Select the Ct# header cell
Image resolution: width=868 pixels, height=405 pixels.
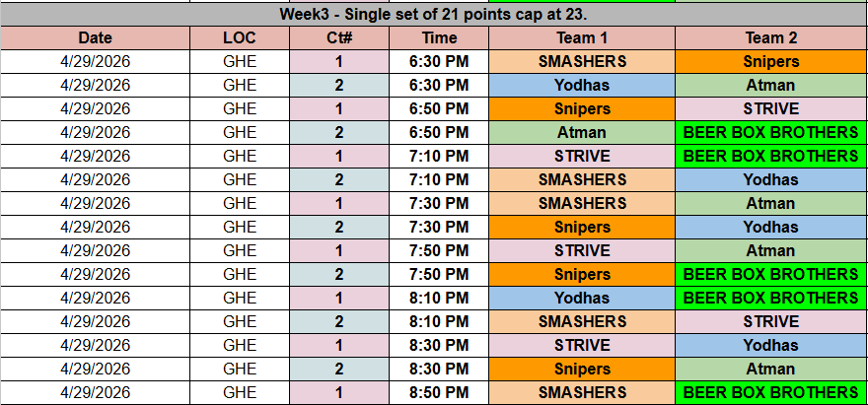coord(339,38)
